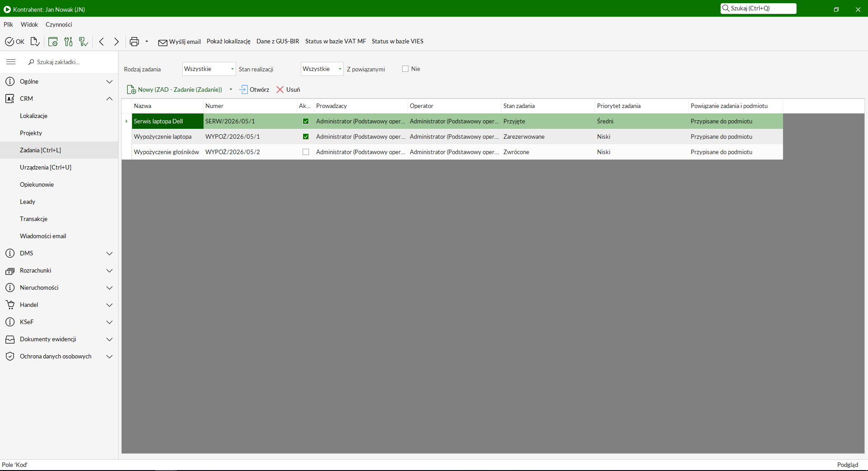Click Pokaż lokalizację

[x=228, y=41]
